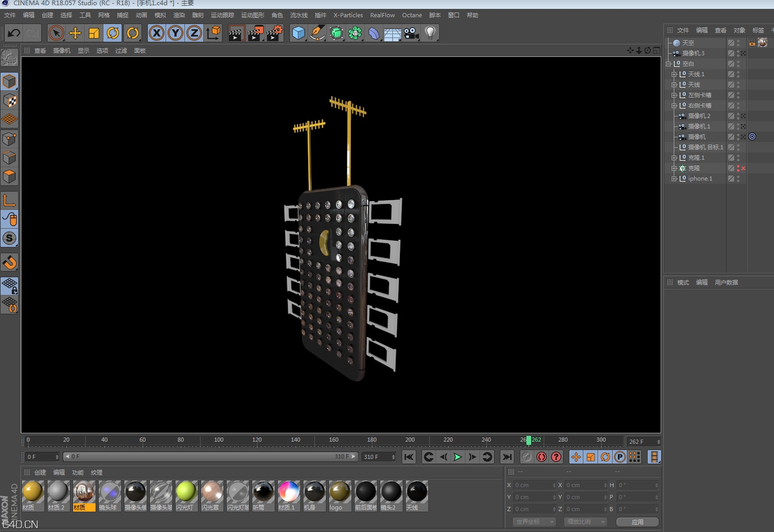Open the 运动图形 menu
This screenshot has width=774, height=532.
[x=252, y=15]
